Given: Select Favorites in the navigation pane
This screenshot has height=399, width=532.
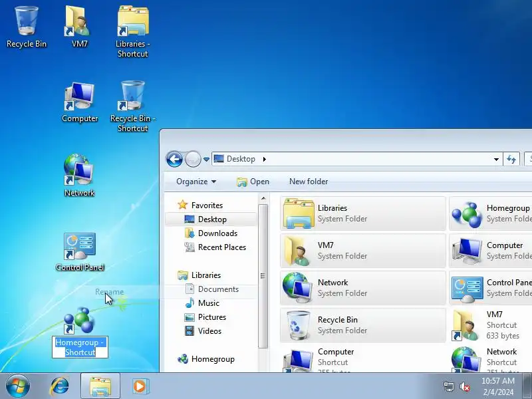Looking at the screenshot, I should (x=200, y=205).
